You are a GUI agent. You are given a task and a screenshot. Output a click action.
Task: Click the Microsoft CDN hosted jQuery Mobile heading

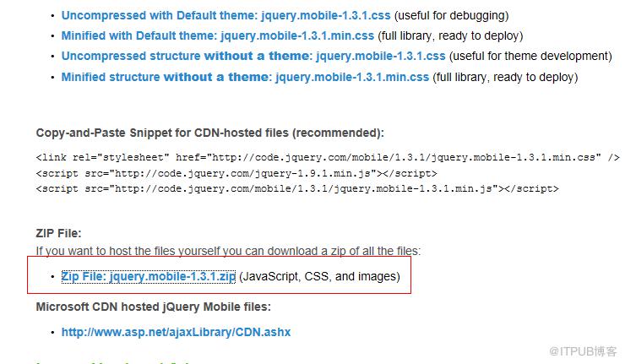coord(154,307)
